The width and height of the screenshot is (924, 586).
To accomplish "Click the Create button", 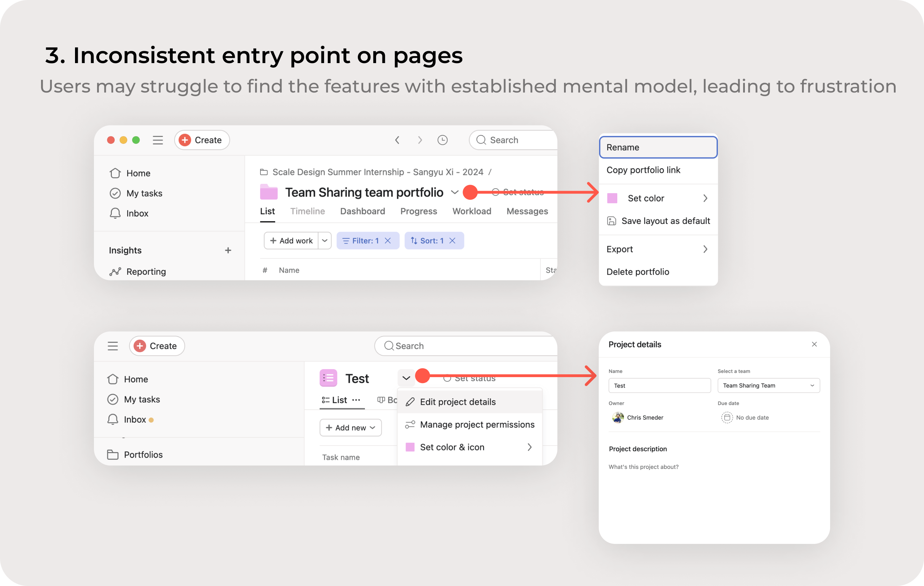I will 202,140.
